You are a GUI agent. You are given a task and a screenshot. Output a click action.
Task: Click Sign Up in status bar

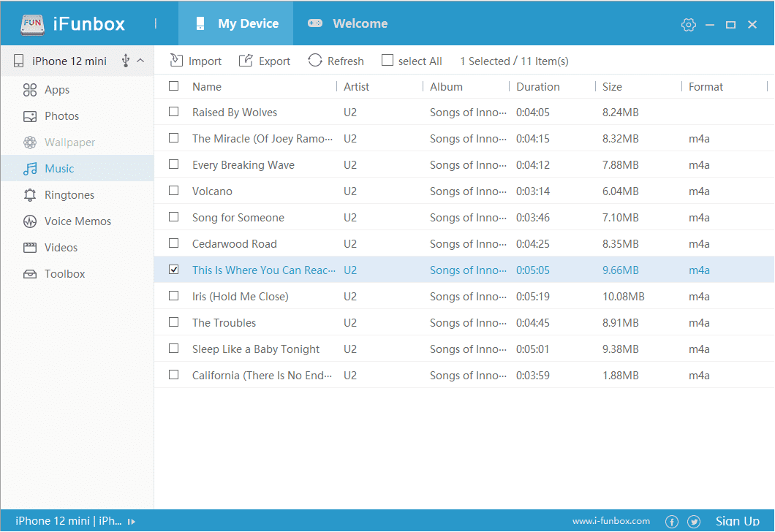tap(738, 521)
